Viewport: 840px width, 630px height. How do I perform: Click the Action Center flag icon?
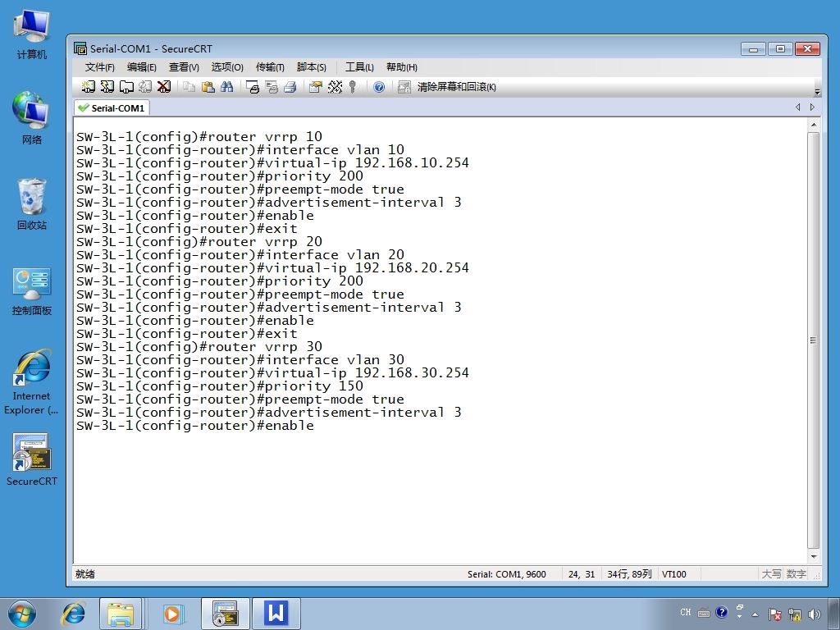pos(774,614)
